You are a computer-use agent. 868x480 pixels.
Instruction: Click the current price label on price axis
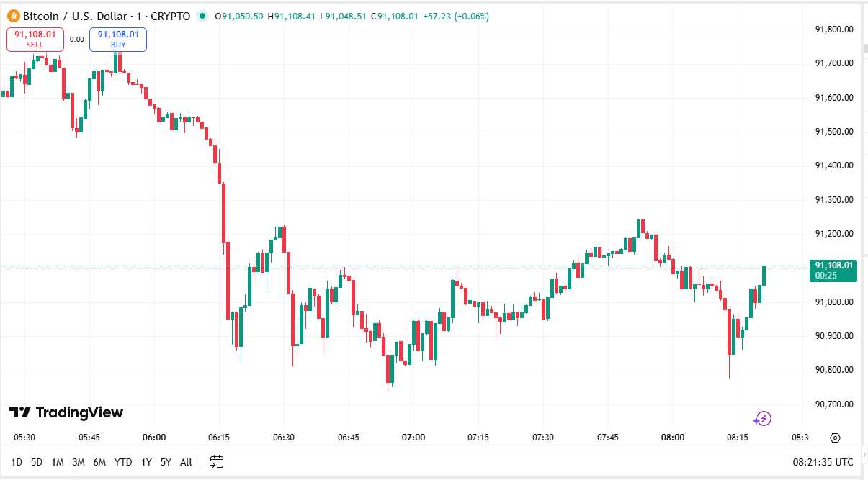tap(833, 270)
